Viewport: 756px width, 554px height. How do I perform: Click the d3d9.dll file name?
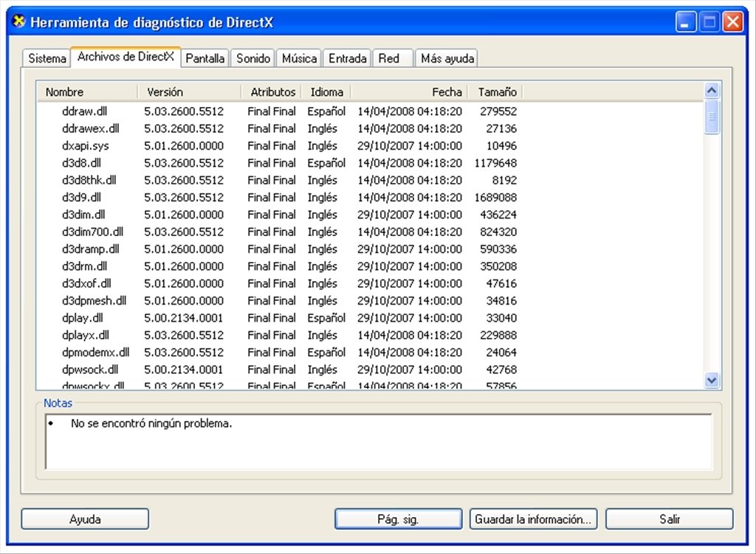click(81, 198)
